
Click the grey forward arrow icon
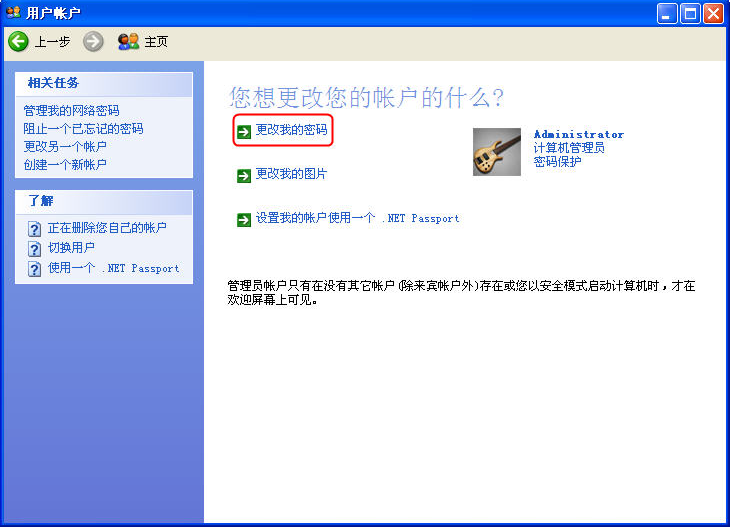click(93, 41)
